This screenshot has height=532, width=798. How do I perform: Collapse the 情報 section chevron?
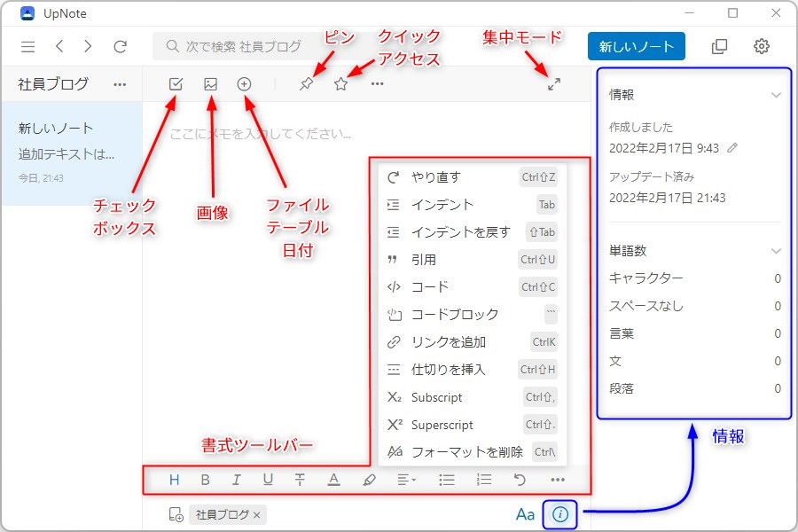[x=776, y=95]
